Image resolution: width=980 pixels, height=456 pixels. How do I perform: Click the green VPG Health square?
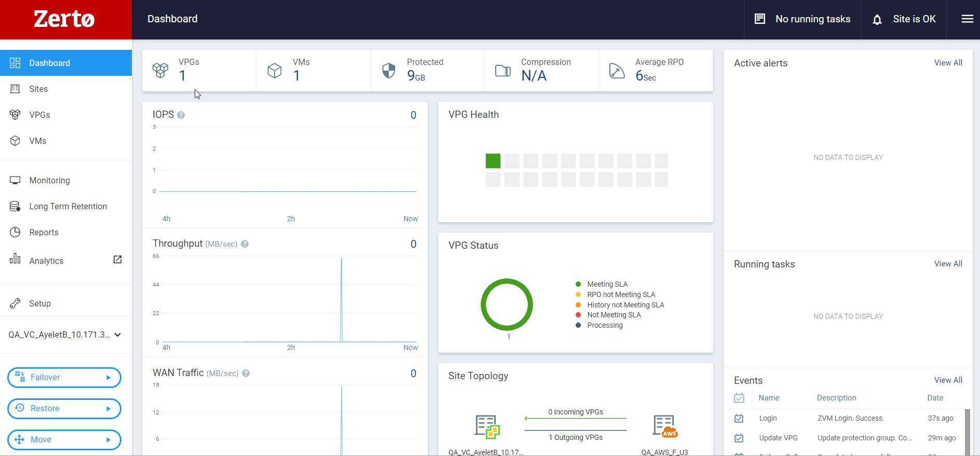[x=493, y=161]
